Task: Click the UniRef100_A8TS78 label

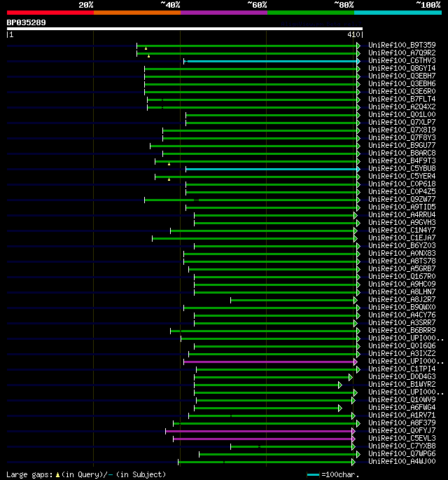Action: tap(402, 261)
